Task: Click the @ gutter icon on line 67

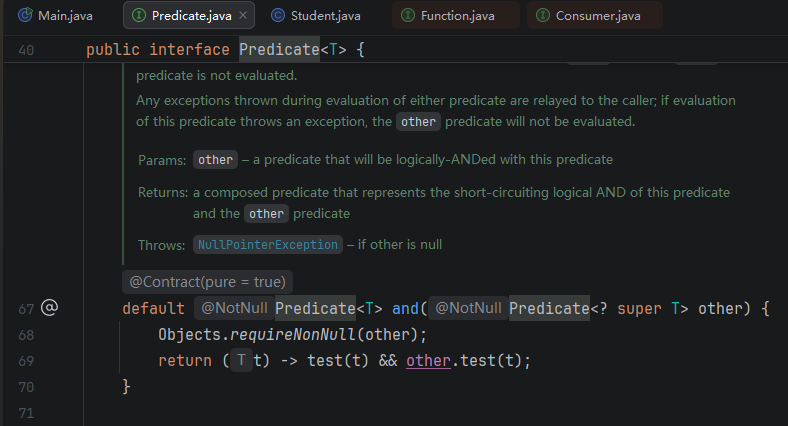Action: tap(49, 307)
